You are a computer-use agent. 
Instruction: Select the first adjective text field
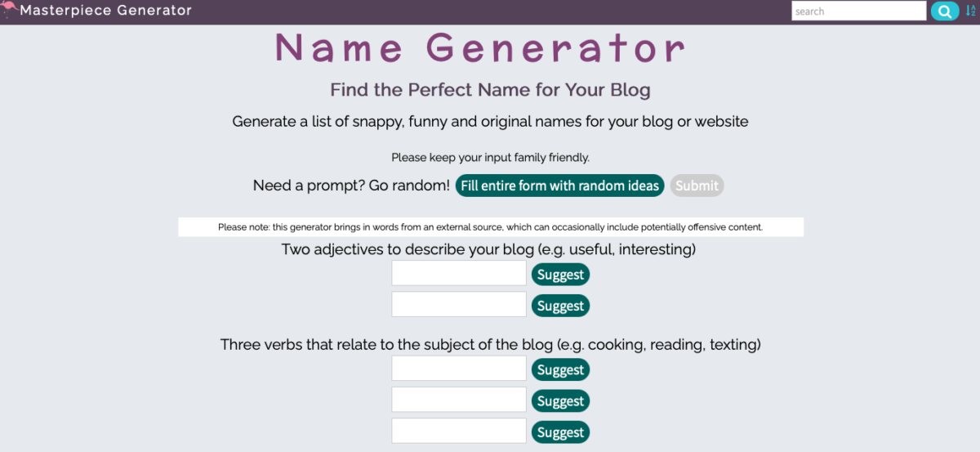459,274
